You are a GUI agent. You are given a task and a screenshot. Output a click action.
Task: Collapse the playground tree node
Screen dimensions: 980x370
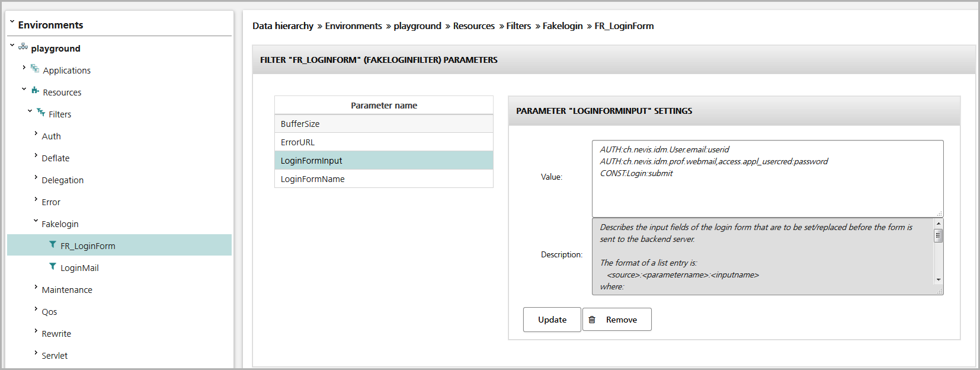12,45
